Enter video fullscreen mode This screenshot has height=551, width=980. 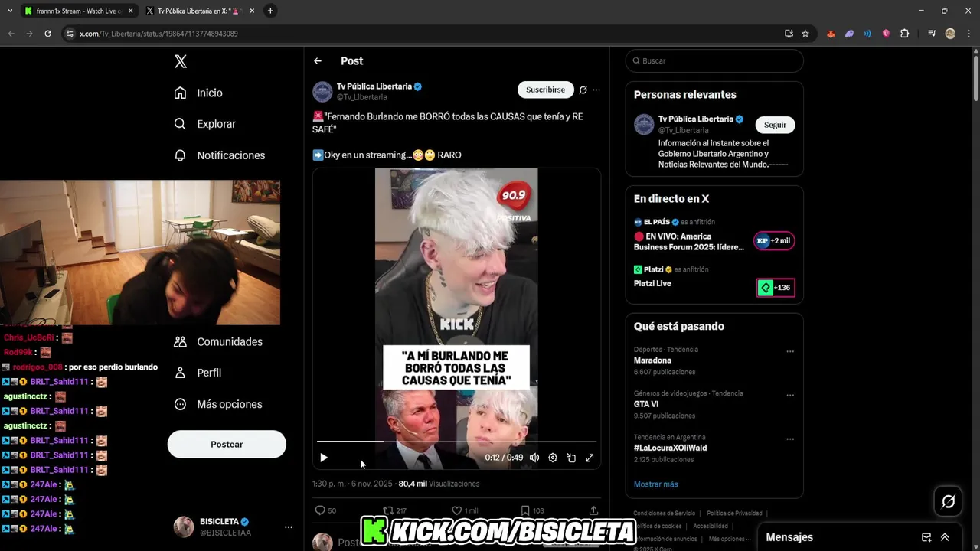pyautogui.click(x=590, y=458)
